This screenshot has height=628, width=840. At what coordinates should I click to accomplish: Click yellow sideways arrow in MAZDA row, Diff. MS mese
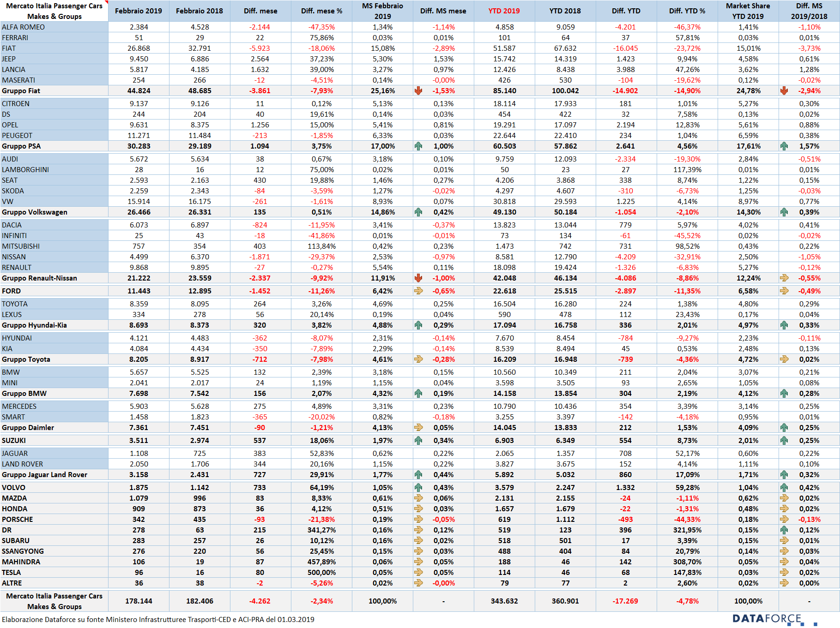point(418,498)
